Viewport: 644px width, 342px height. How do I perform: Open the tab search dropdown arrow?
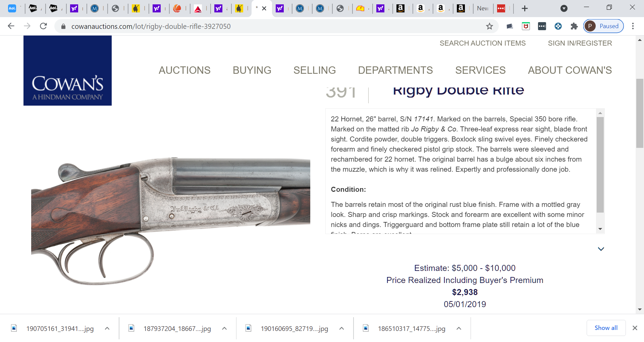[x=564, y=8]
